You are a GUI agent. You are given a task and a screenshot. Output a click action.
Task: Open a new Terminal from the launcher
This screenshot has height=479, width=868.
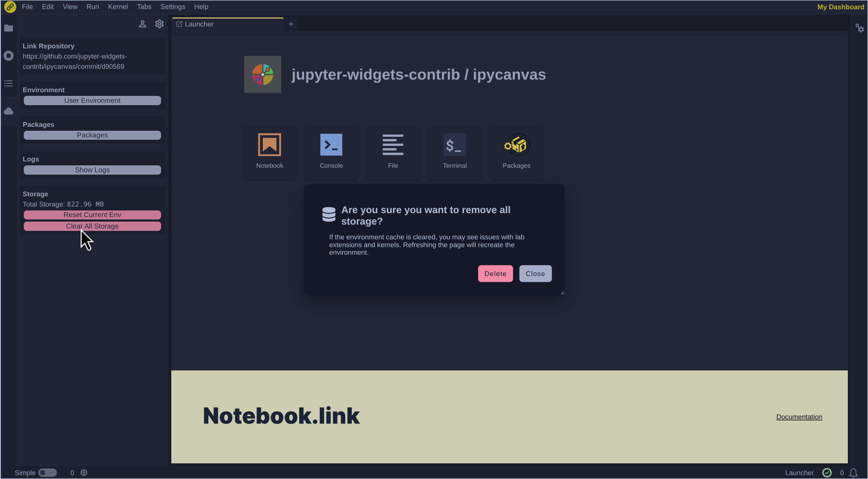point(454,152)
